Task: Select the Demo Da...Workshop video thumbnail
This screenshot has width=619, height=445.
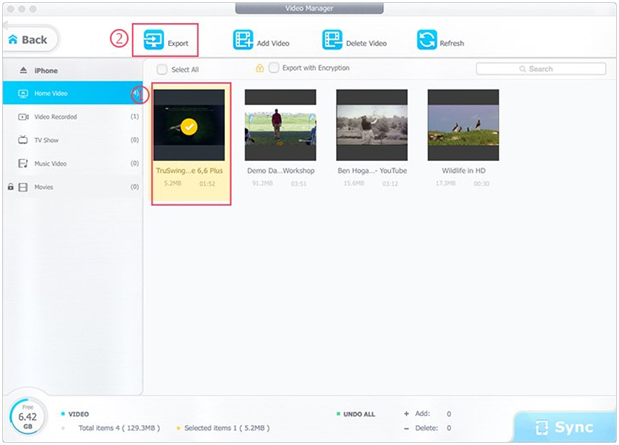Action: [x=280, y=125]
